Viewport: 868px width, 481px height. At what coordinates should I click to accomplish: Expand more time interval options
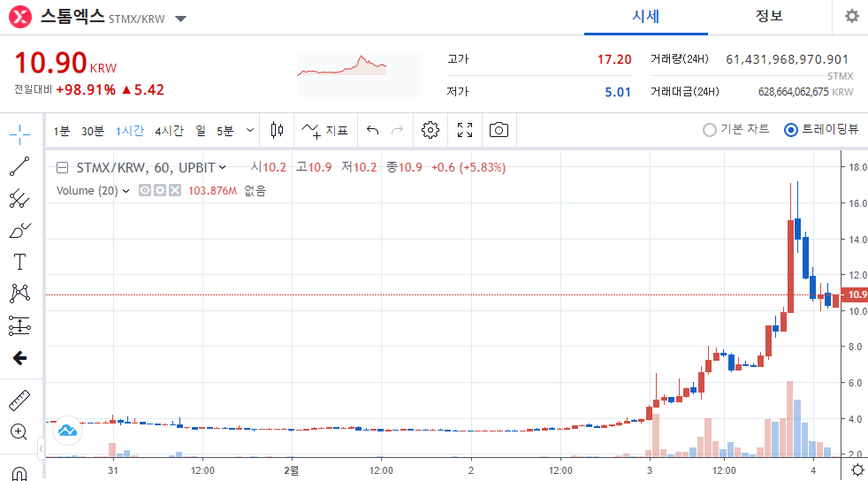[250, 131]
